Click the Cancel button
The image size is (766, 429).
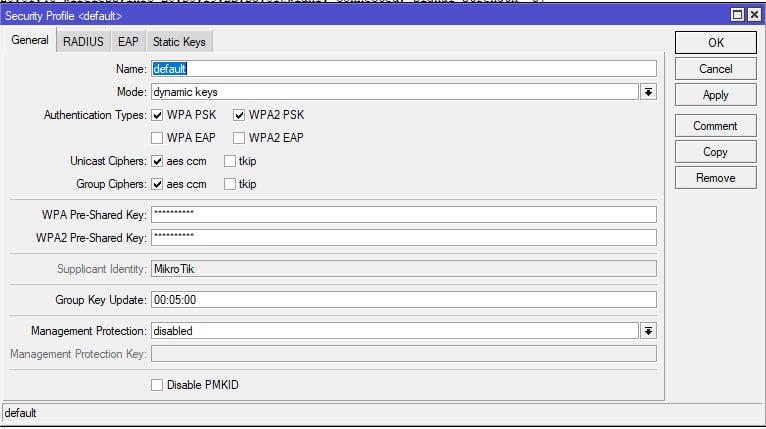pos(716,69)
